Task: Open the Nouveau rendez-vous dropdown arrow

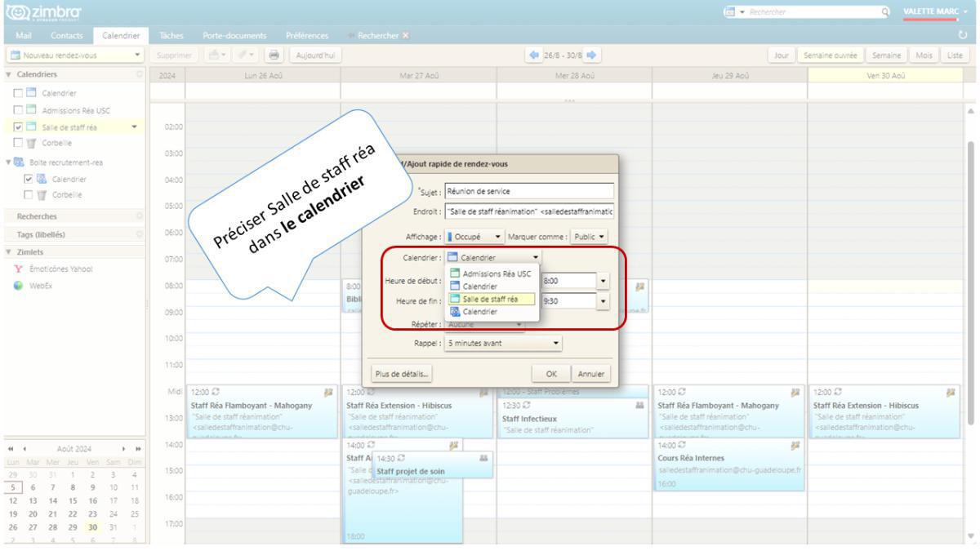Action: click(x=137, y=55)
